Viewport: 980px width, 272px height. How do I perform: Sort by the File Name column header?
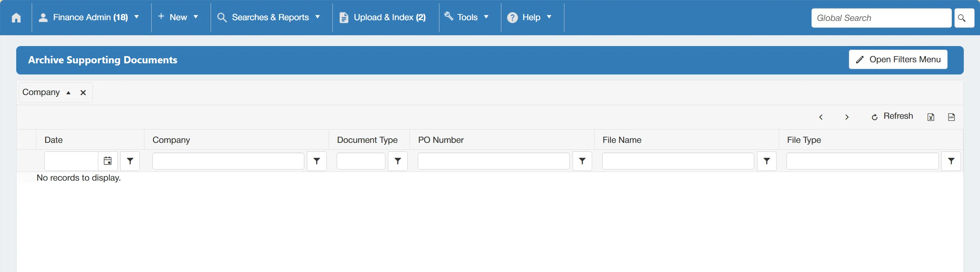[x=622, y=140]
